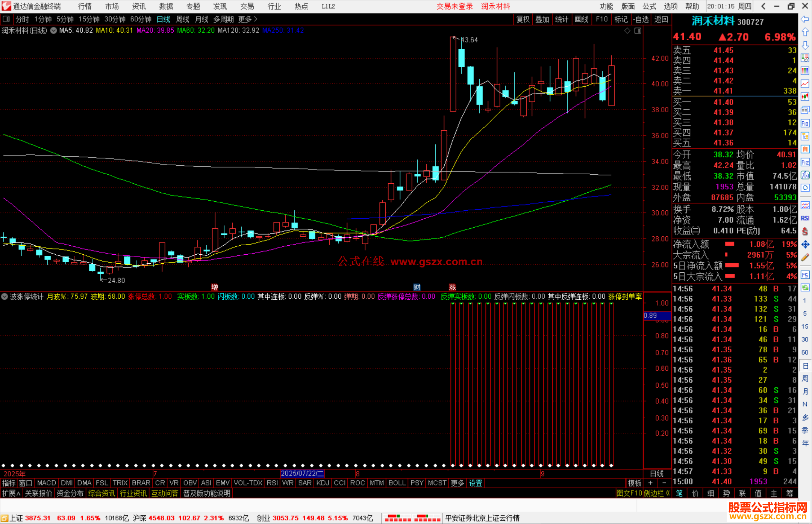Select the MACD indicator tab

[47, 483]
